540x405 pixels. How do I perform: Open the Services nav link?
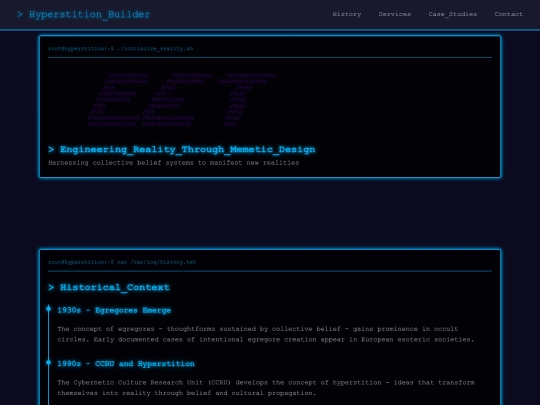point(395,14)
